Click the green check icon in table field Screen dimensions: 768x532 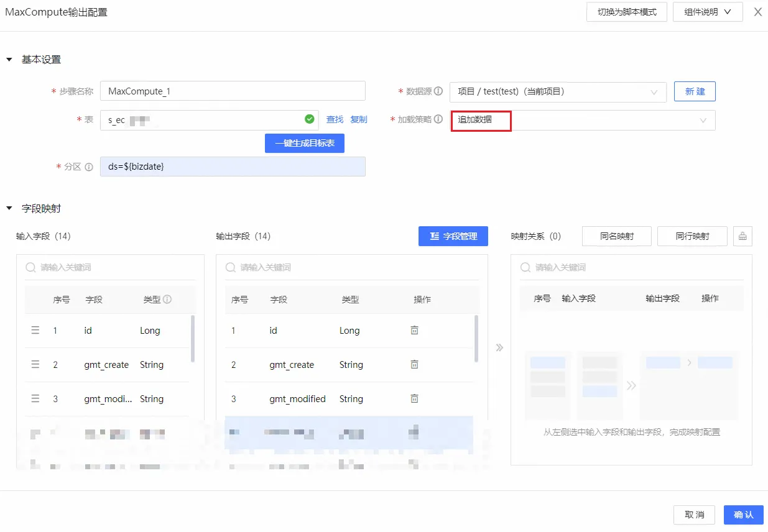coord(310,119)
